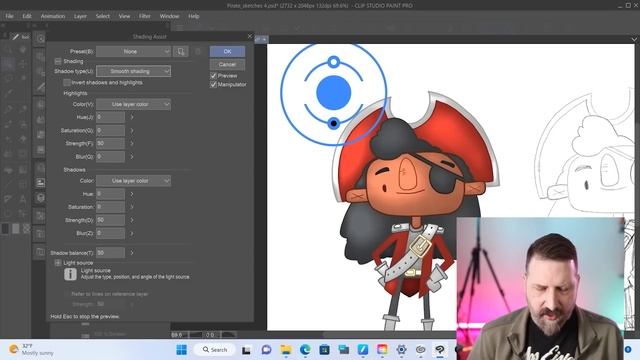
Task: Select the main drawing color swatch
Action: click(5, 229)
